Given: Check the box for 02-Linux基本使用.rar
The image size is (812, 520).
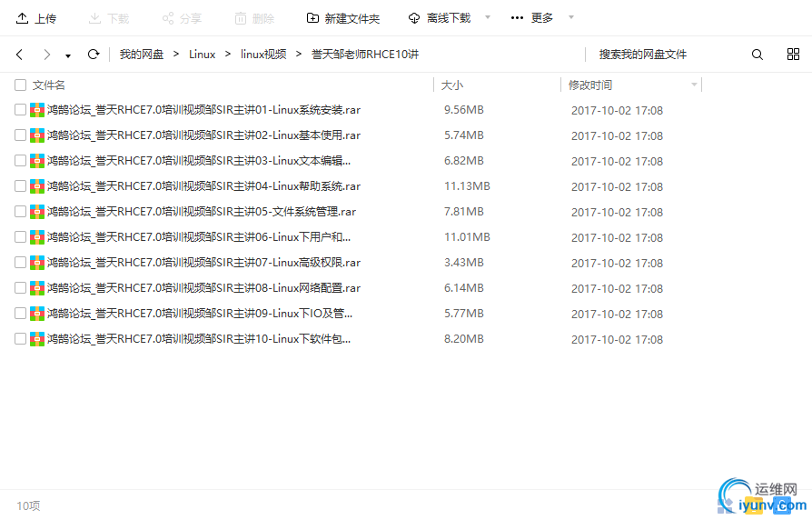Looking at the screenshot, I should coord(20,135).
